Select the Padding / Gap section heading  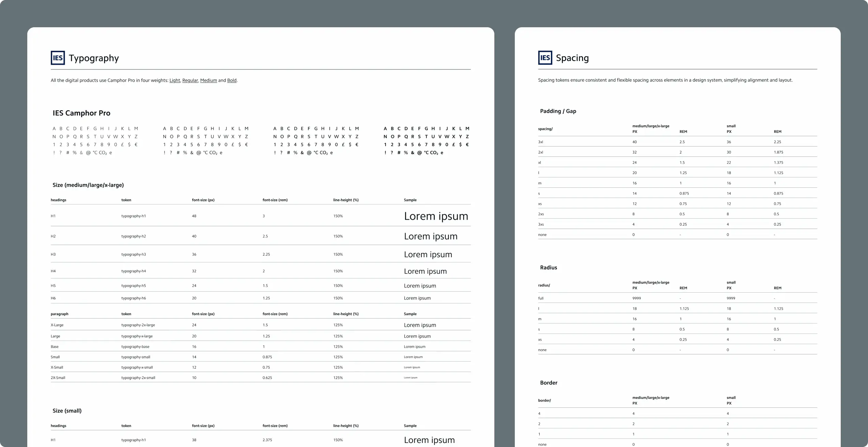coord(558,111)
